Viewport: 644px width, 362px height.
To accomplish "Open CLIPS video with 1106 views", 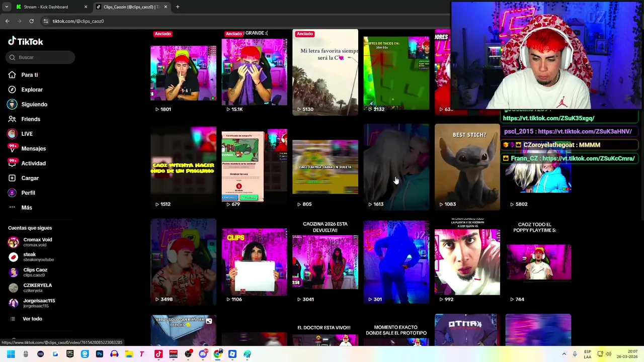I will 254,262.
